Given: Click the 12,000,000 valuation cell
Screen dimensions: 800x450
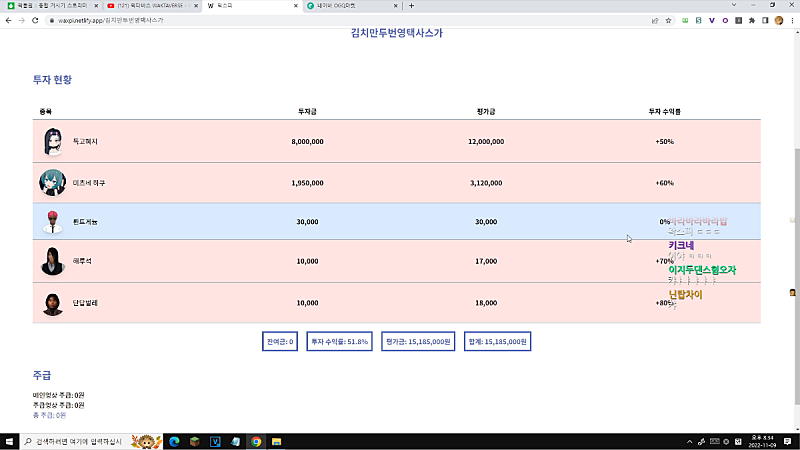Looking at the screenshot, I should point(486,141).
